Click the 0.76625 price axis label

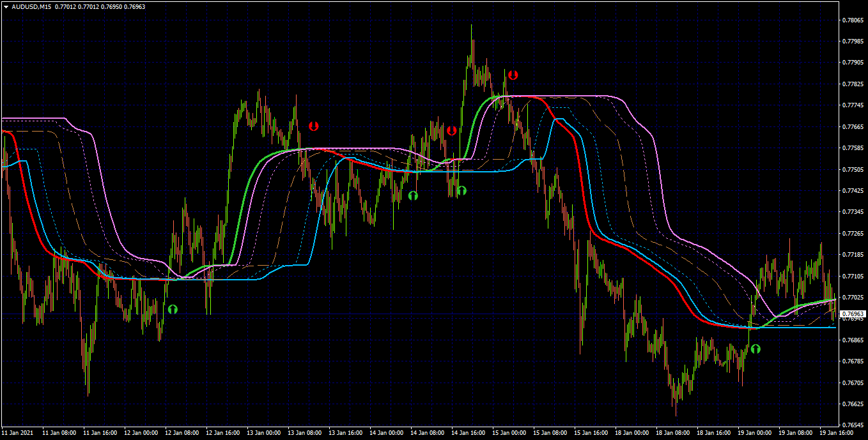[x=853, y=404]
